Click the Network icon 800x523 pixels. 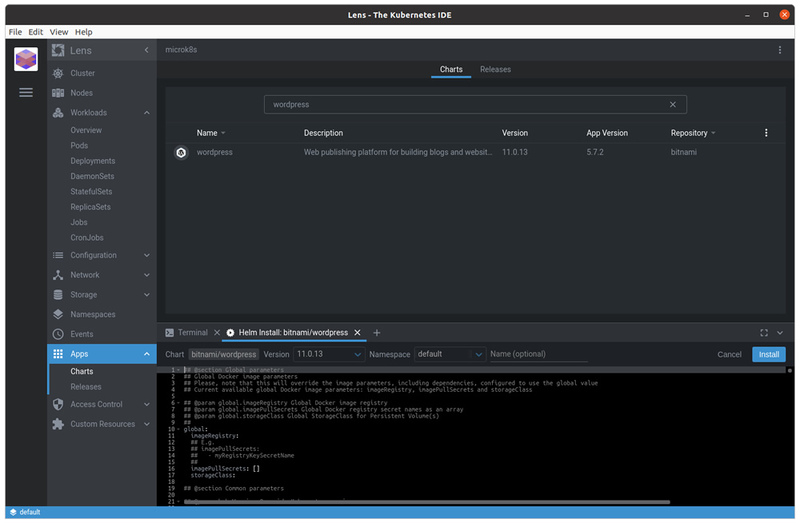(x=58, y=275)
